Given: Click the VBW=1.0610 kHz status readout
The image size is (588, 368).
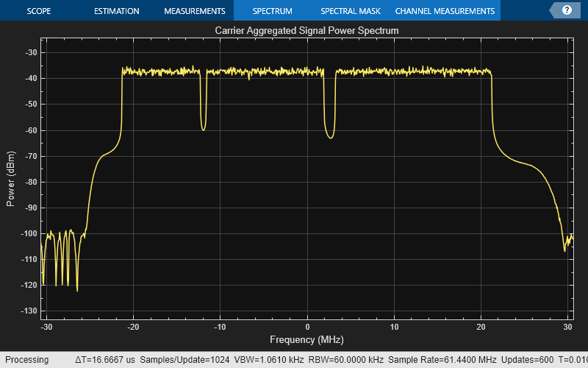Looking at the screenshot, I should click(269, 360).
